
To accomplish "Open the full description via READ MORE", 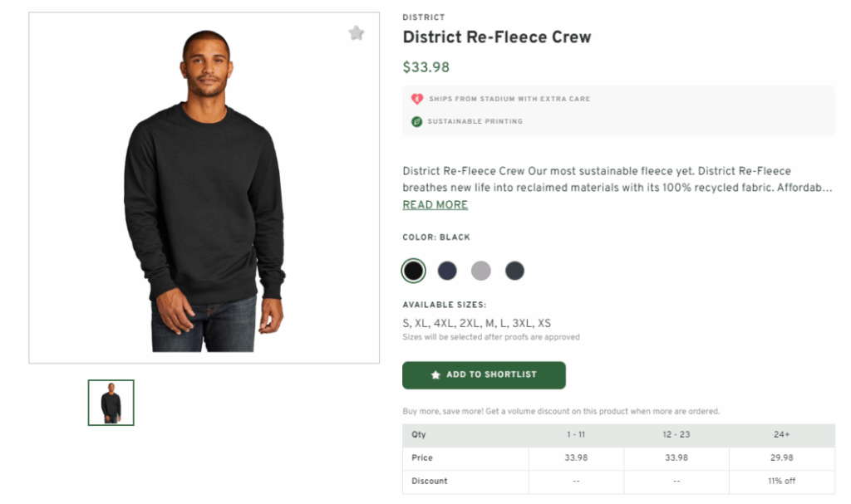I will tap(435, 204).
